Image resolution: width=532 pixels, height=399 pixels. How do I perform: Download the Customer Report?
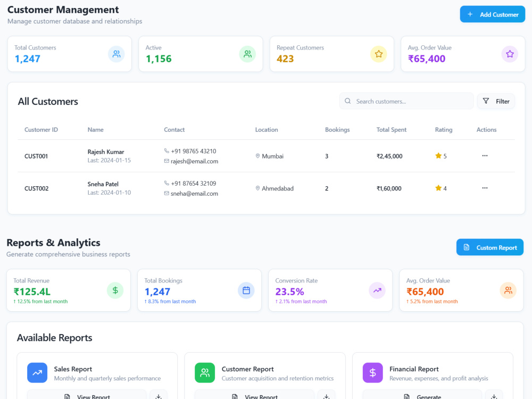tap(327, 395)
